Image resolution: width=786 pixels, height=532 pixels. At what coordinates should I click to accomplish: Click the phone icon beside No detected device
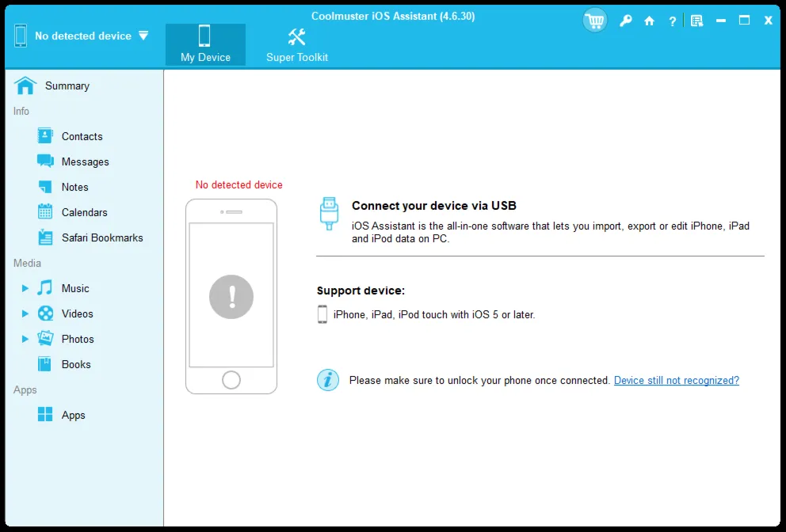pyautogui.click(x=21, y=36)
